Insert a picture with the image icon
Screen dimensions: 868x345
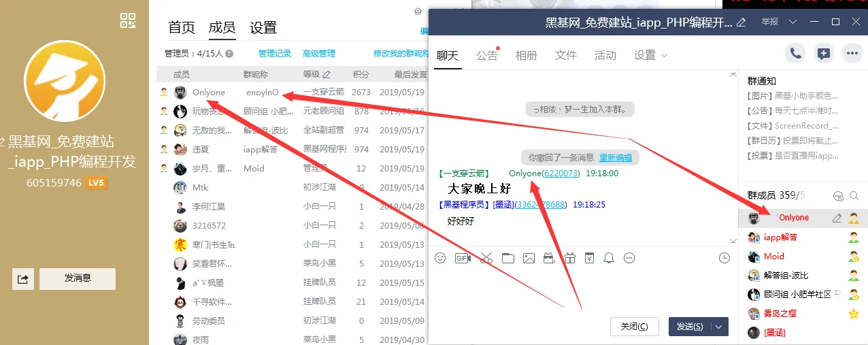529,258
